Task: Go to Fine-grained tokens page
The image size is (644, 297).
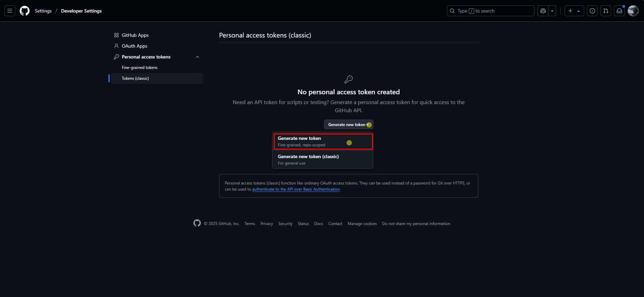Action: coord(140,68)
